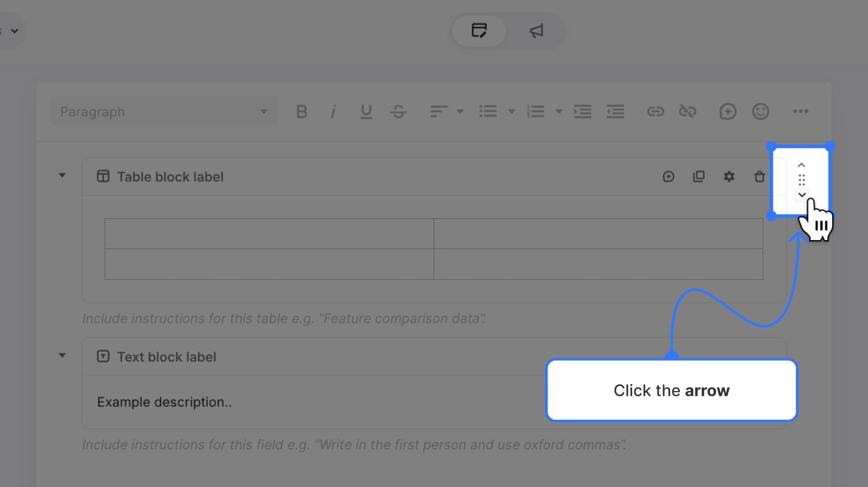This screenshot has width=868, height=487.
Task: Click the top-left table cell
Action: [x=269, y=234]
